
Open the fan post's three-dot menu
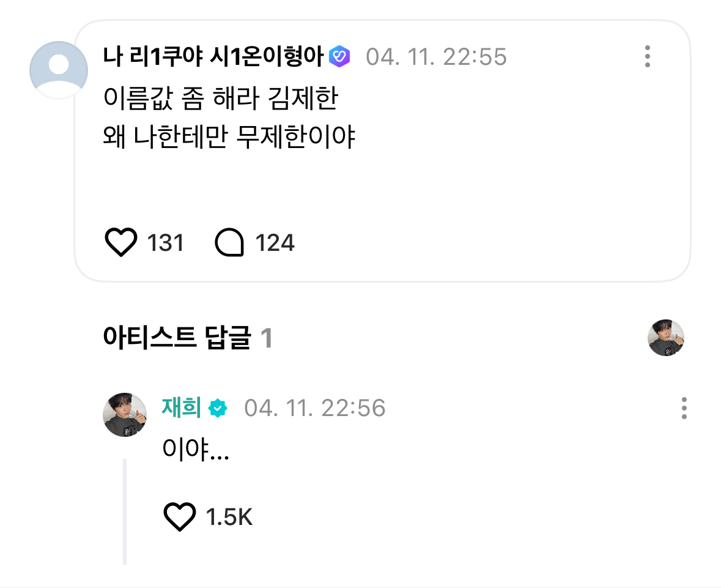pos(648,56)
